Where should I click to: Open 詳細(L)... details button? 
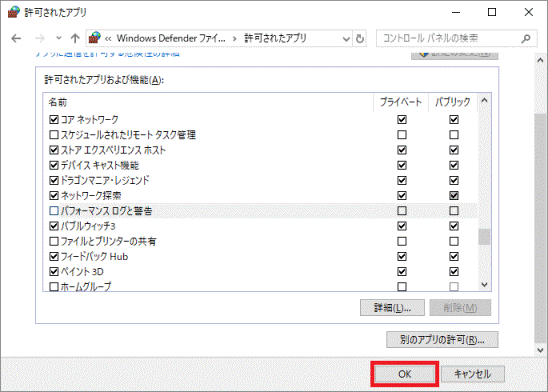pos(392,308)
